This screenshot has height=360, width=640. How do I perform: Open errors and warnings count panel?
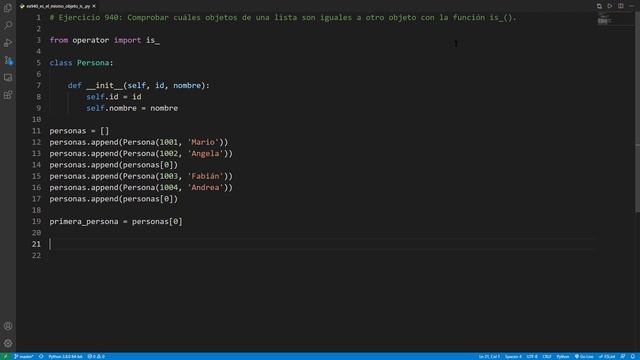click(x=96, y=356)
